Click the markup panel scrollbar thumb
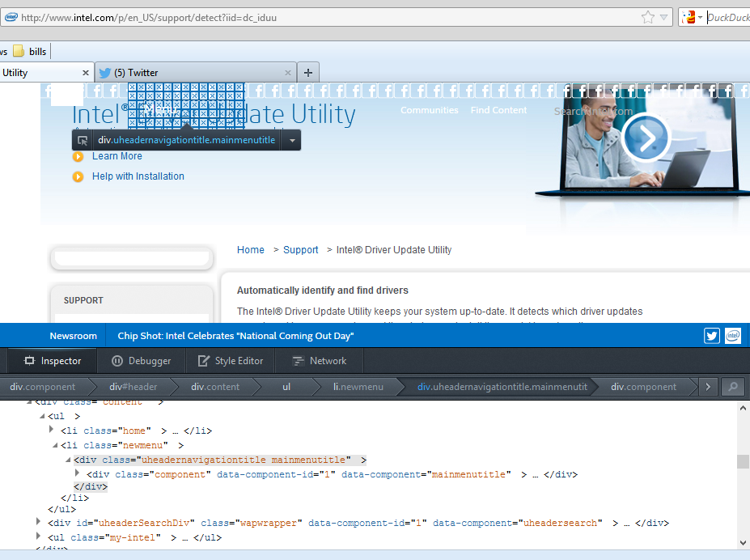Screen dimensions: 750x560 coord(743,461)
